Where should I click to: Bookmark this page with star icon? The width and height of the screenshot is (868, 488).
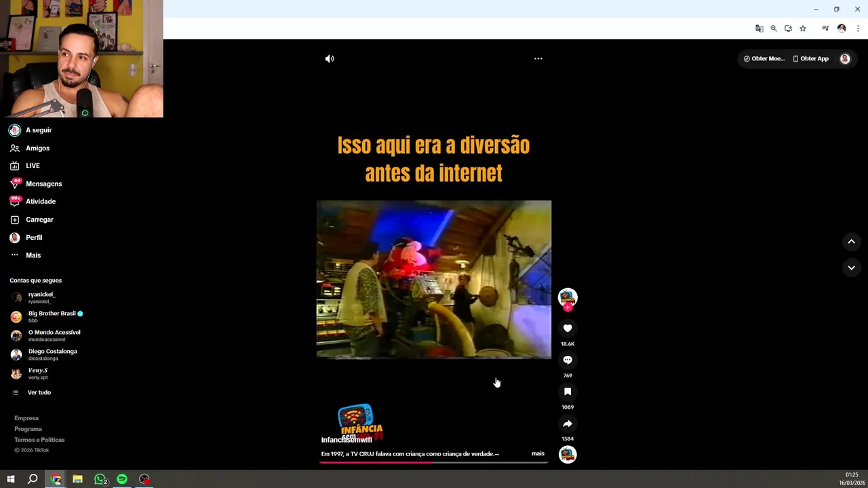803,28
